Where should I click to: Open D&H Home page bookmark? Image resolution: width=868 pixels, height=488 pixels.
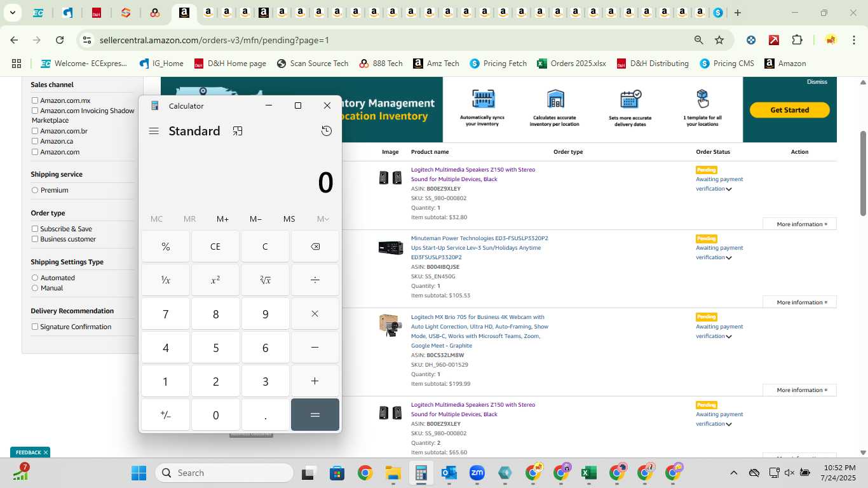[229, 64]
